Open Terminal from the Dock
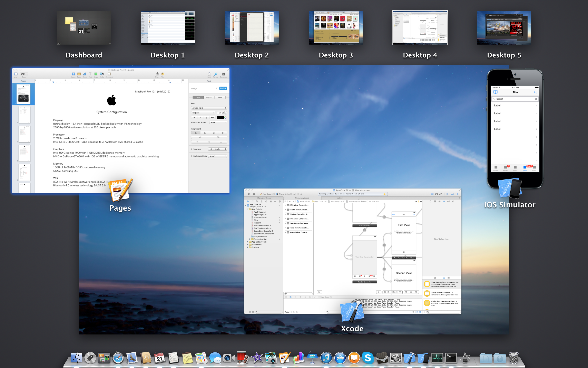The width and height of the screenshot is (588, 368). tap(451, 358)
